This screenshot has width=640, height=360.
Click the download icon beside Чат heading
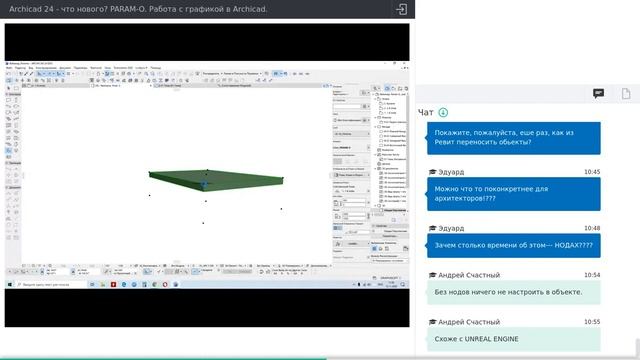coord(443,112)
